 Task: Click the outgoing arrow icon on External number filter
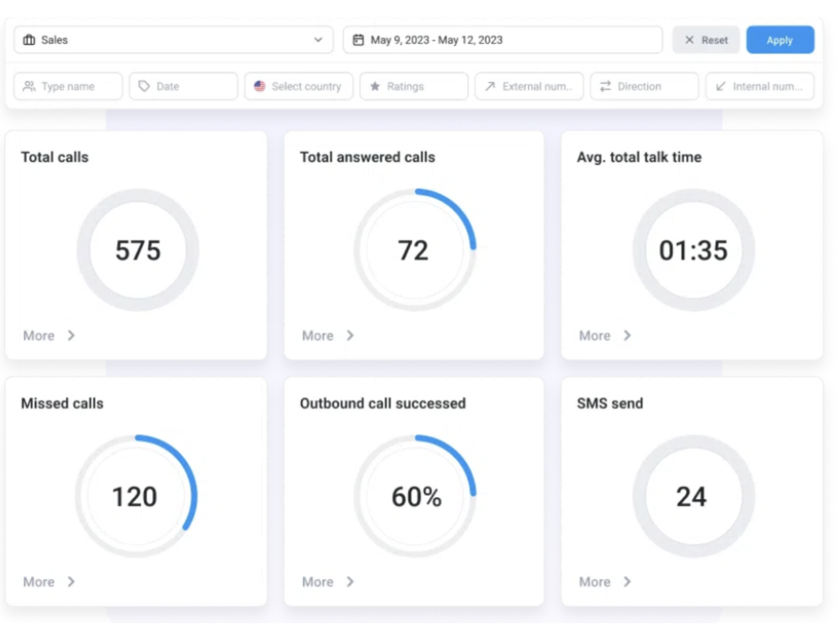[491, 86]
